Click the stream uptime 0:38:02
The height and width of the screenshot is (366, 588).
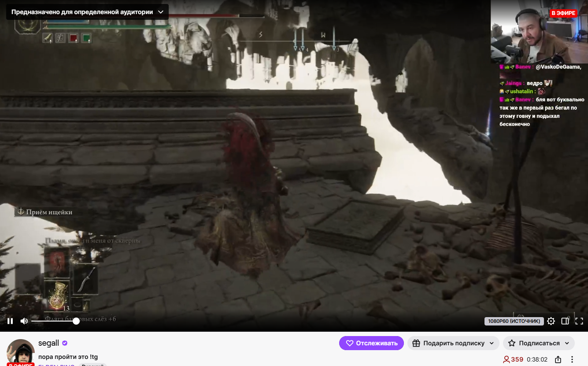pos(537,359)
